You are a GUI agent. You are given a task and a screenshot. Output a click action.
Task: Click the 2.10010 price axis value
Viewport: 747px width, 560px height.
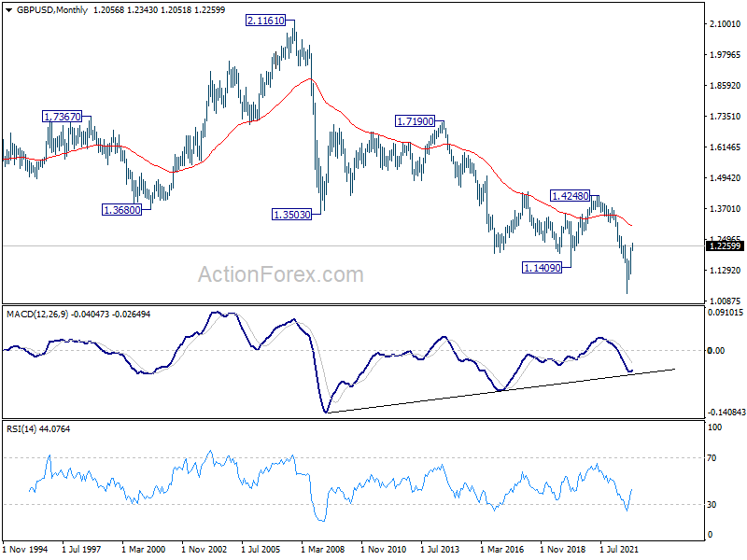pos(726,24)
